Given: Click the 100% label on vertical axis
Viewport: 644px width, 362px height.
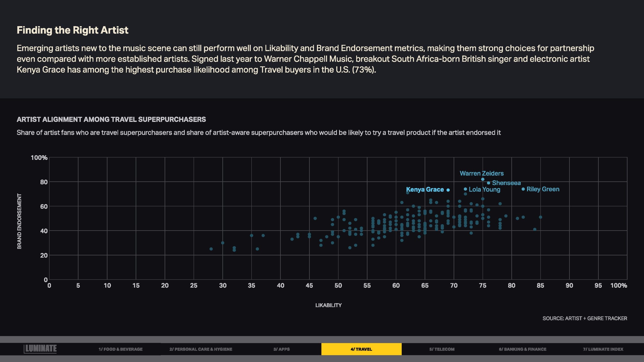Looking at the screenshot, I should coord(39,158).
